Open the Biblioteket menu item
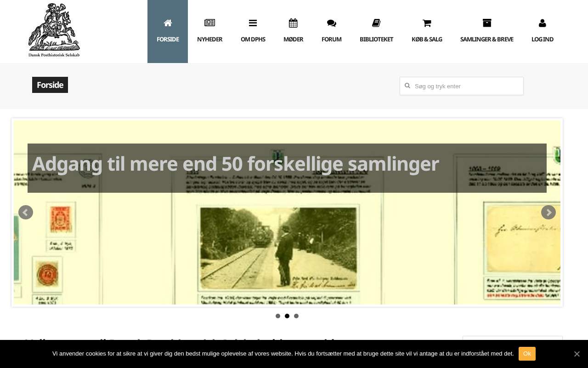This screenshot has height=368, width=588. 376,31
